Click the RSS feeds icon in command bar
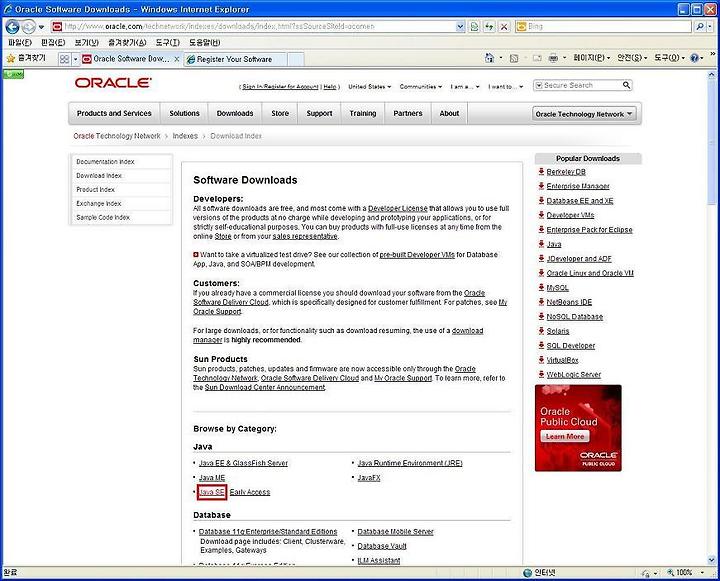720x581 pixels. [514, 58]
